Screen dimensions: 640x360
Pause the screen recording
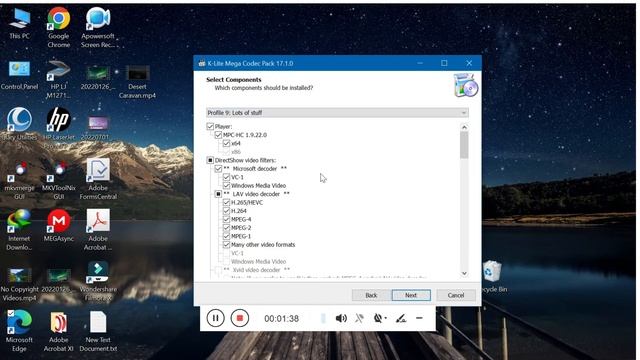[x=215, y=318]
